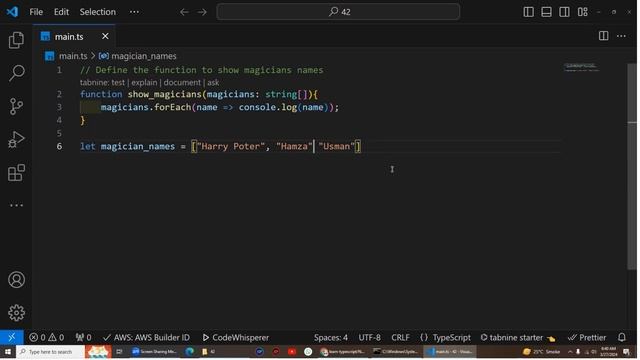This screenshot has height=360, width=640.
Task: Show errors and warnings problems count
Action: [x=47, y=338]
